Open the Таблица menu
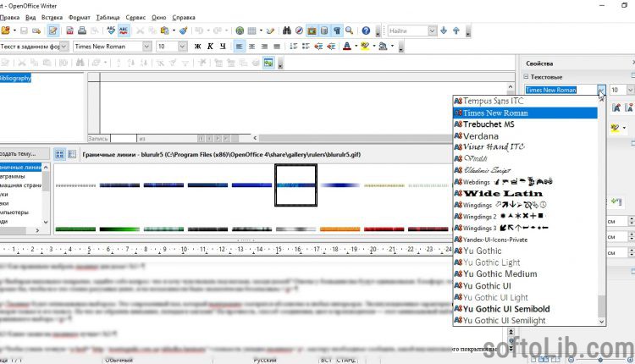 (x=108, y=18)
